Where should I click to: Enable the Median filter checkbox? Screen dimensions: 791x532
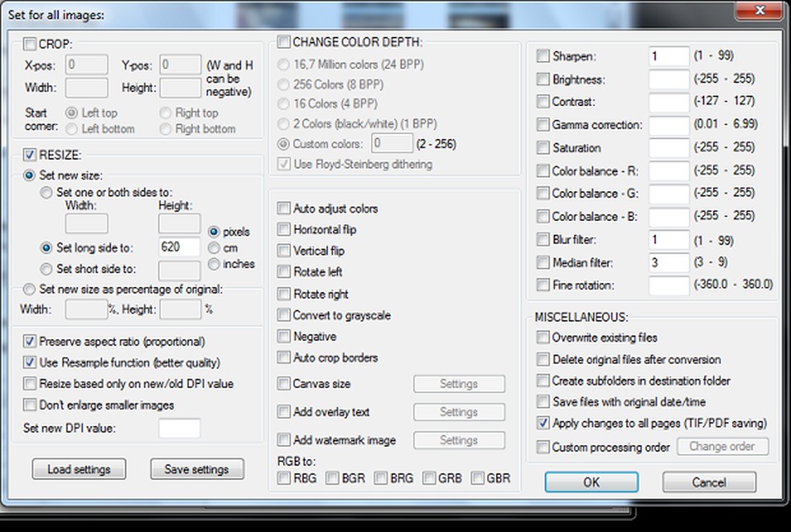click(543, 262)
